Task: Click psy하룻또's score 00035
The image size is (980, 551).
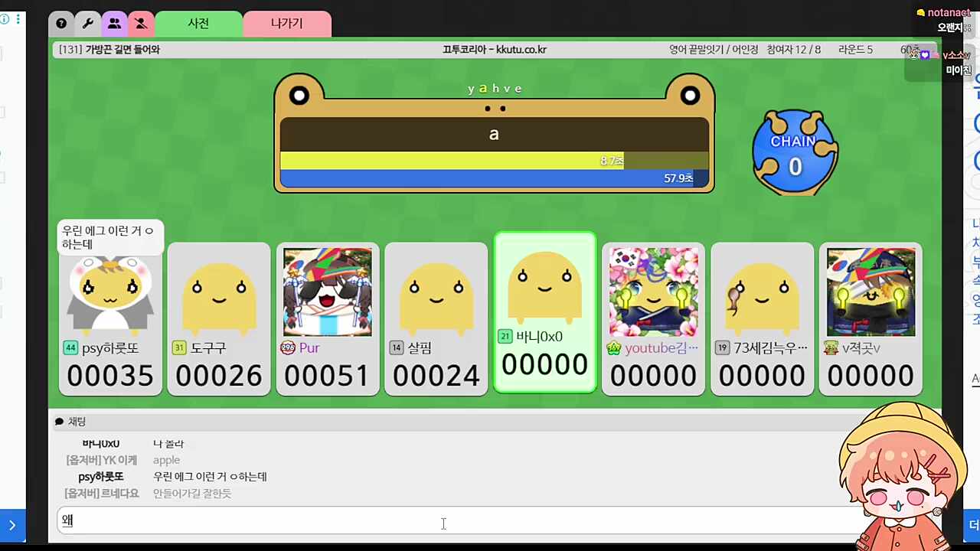Action: point(110,376)
